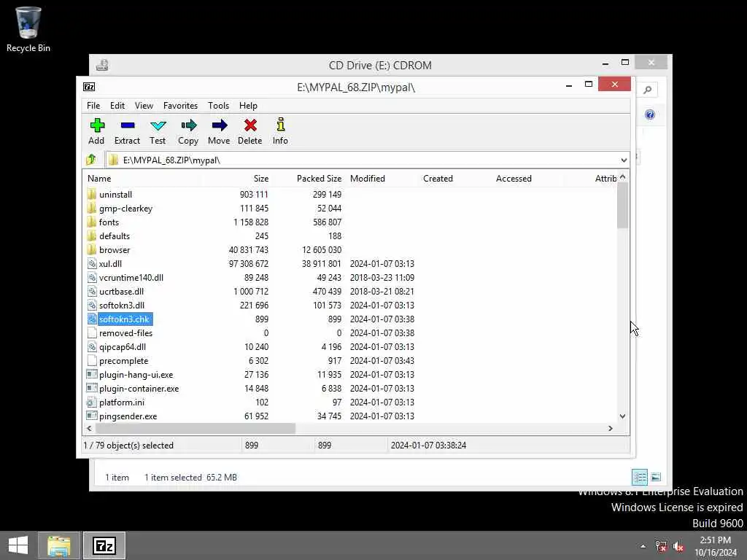Click the 7-Zip title bar icon

[x=89, y=87]
